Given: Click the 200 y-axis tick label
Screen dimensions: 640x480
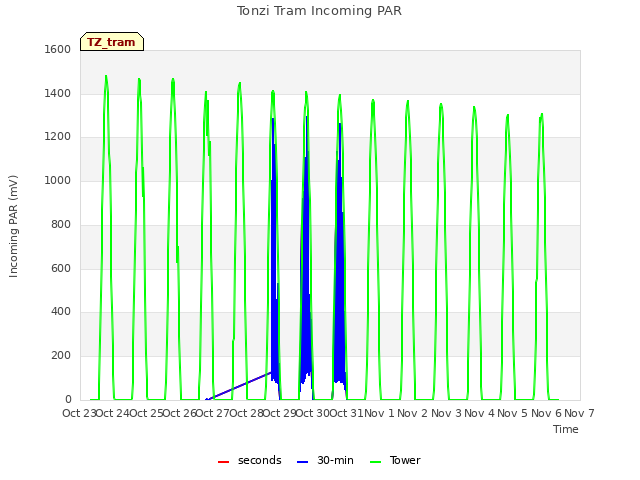Looking at the screenshot, I should point(61,356).
